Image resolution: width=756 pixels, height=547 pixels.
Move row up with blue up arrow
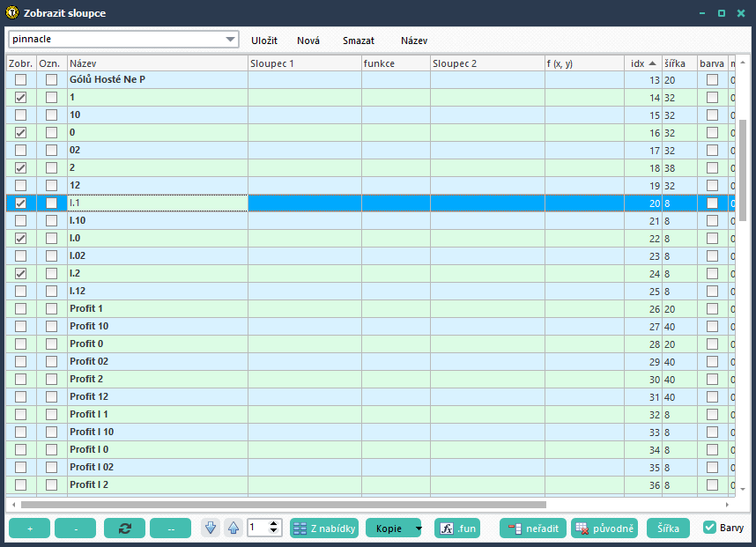click(x=233, y=529)
